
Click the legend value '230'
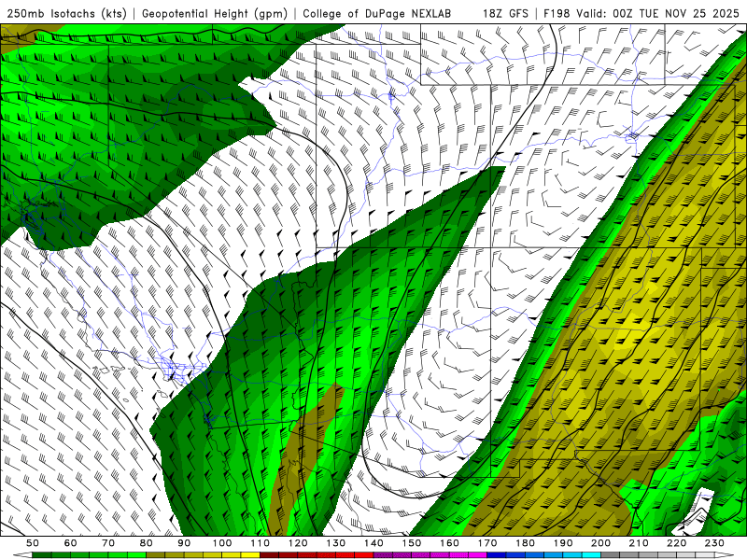tap(714, 543)
